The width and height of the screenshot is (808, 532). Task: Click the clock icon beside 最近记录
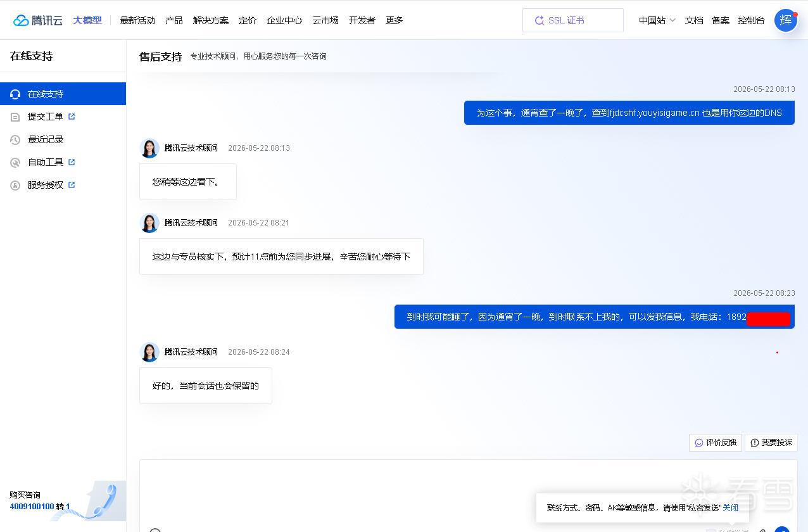[16, 139]
